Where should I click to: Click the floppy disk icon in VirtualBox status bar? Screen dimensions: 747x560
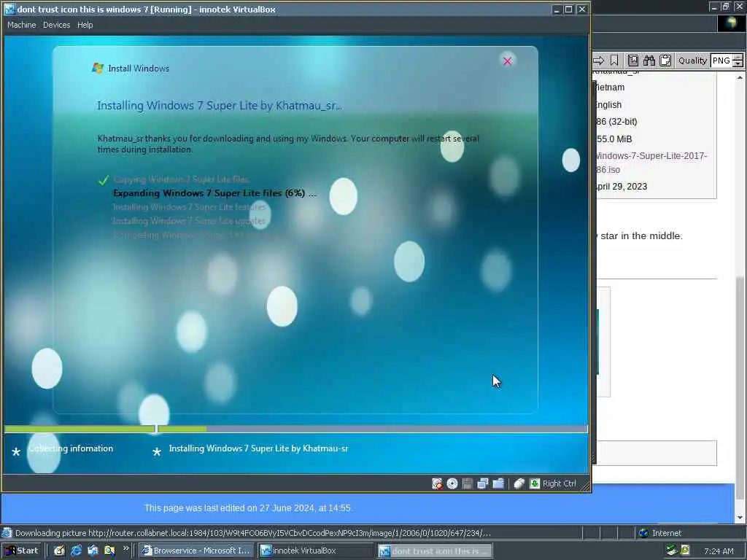point(468,484)
